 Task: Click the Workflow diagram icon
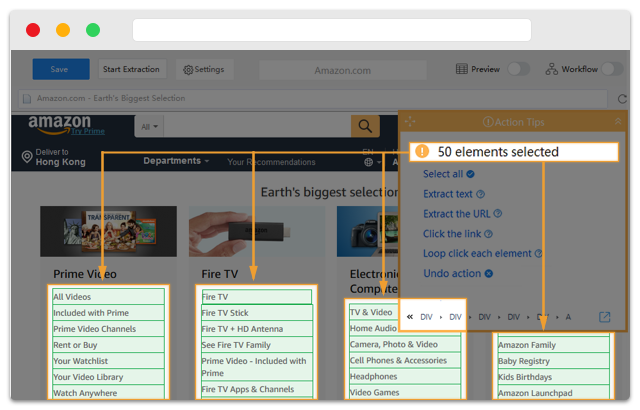point(551,69)
